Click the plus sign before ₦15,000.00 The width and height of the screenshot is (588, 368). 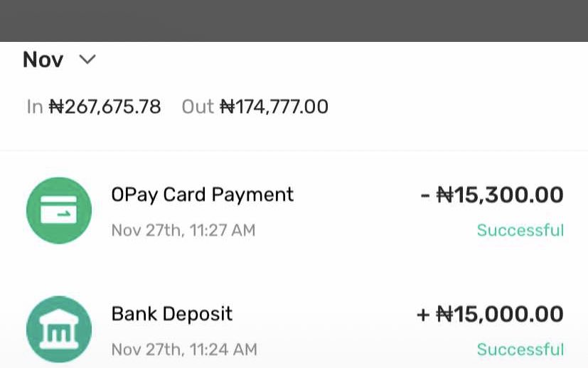click(423, 315)
